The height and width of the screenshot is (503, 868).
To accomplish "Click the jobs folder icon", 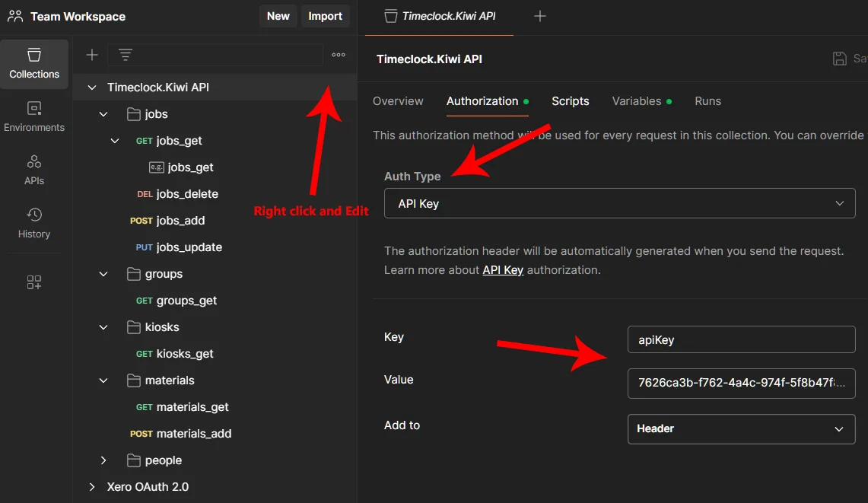I will tap(133, 114).
